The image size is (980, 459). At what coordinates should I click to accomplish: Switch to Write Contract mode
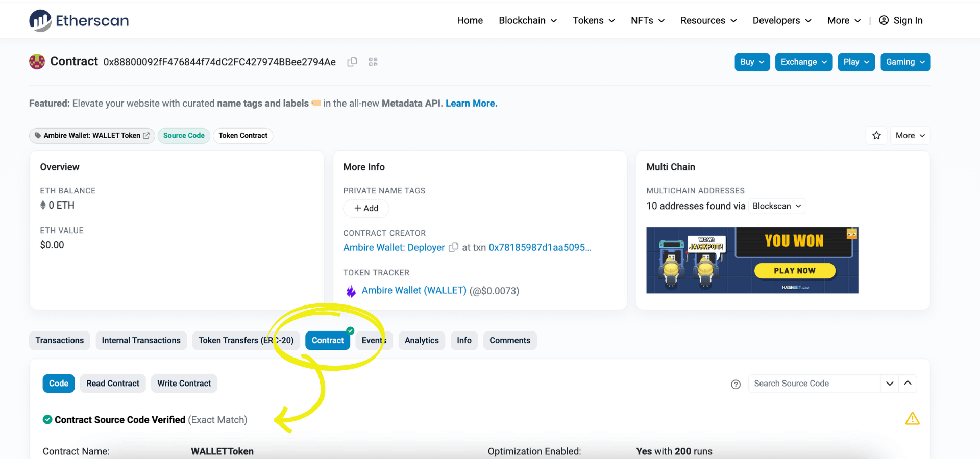184,383
